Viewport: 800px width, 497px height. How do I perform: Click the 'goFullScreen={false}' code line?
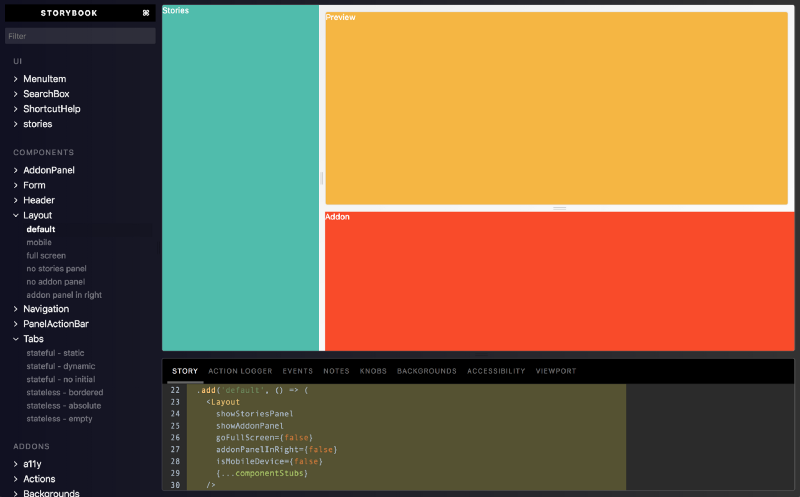[264, 438]
